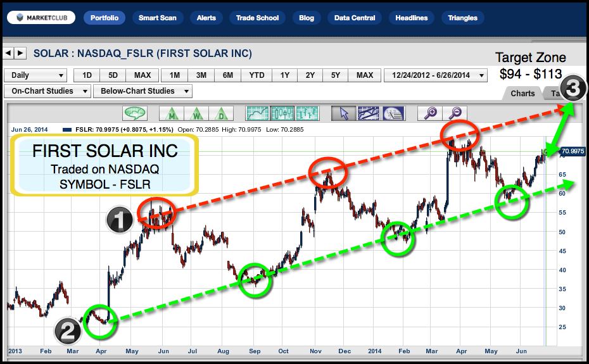Zoom out of the chart
This screenshot has height=364, width=589.
click(455, 113)
